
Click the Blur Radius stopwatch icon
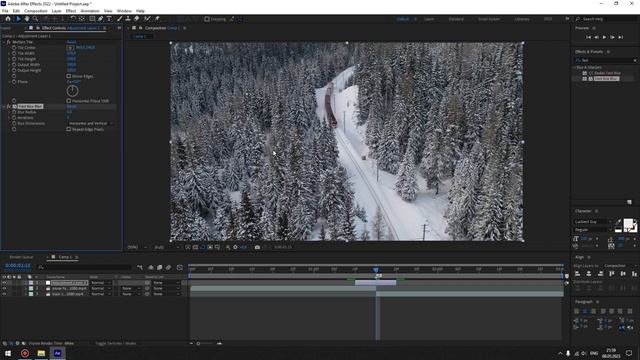tap(14, 112)
